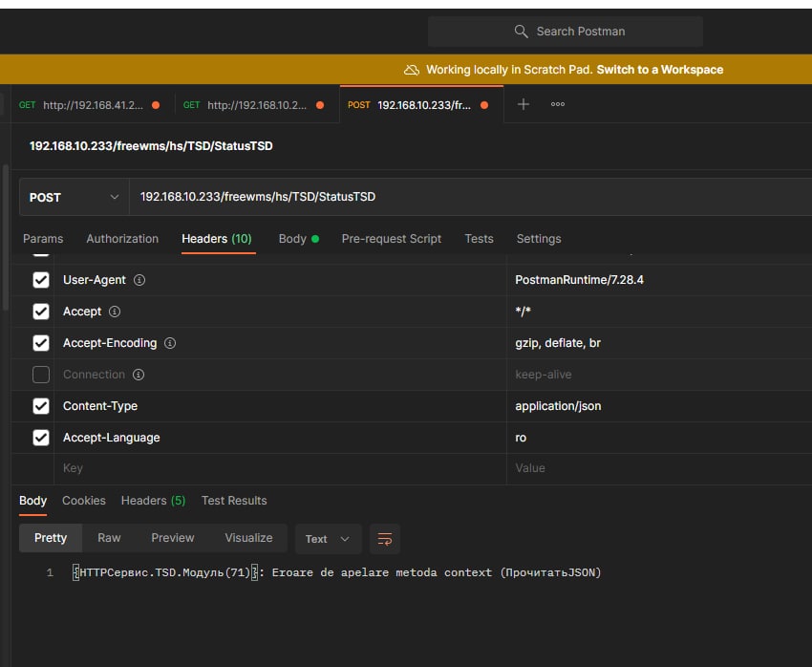
Task: Select the Raw response view
Action: (x=109, y=538)
